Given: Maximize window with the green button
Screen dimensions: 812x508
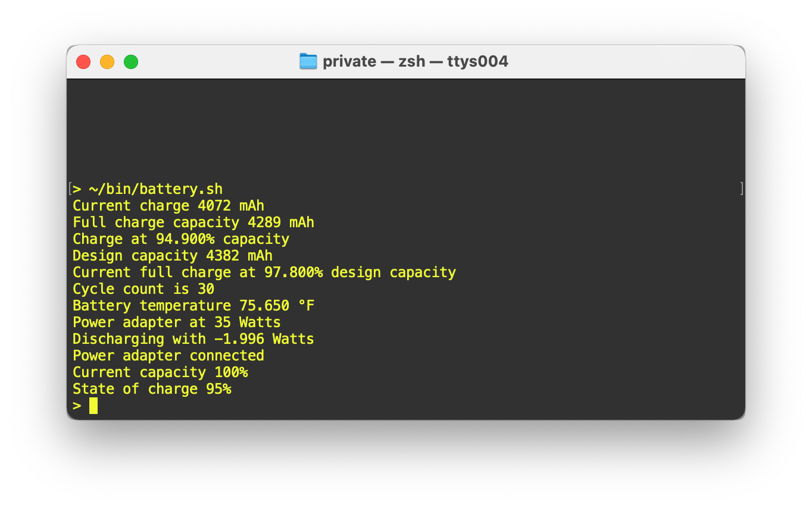Looking at the screenshot, I should point(131,62).
